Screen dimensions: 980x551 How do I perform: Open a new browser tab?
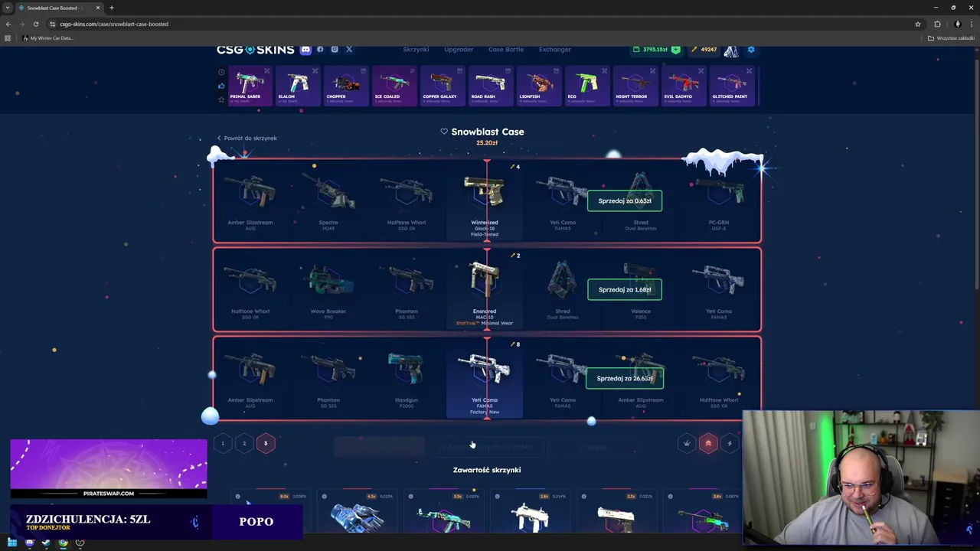(x=111, y=8)
